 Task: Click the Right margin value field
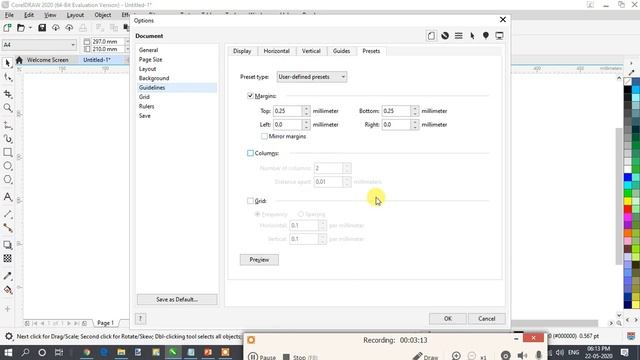396,124
